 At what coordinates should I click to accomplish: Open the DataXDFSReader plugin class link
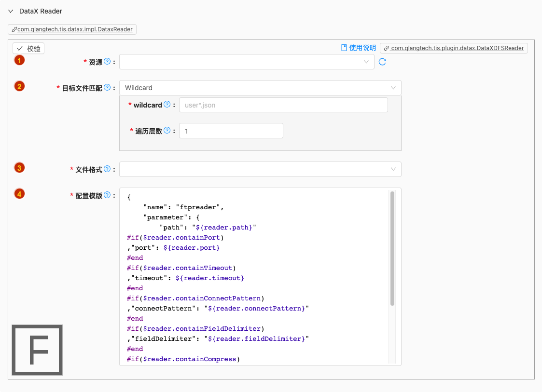454,48
